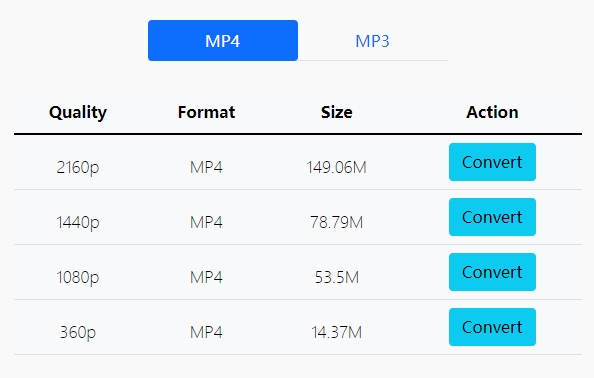
Task: Switch to the MP3 tab
Action: click(x=372, y=41)
